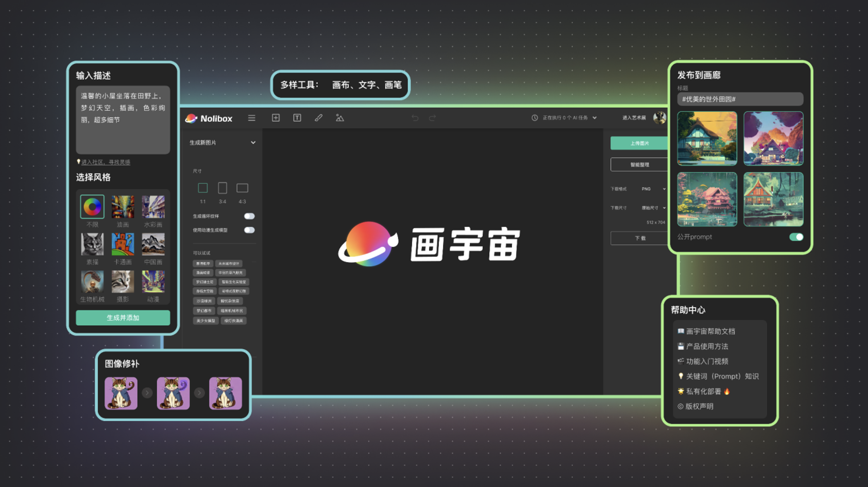Disable the 公开prompt toggle
This screenshot has height=487, width=868.
[x=796, y=237]
